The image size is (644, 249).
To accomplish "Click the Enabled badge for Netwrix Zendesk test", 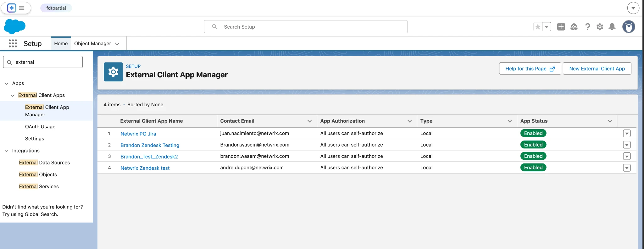I will coord(533,168).
